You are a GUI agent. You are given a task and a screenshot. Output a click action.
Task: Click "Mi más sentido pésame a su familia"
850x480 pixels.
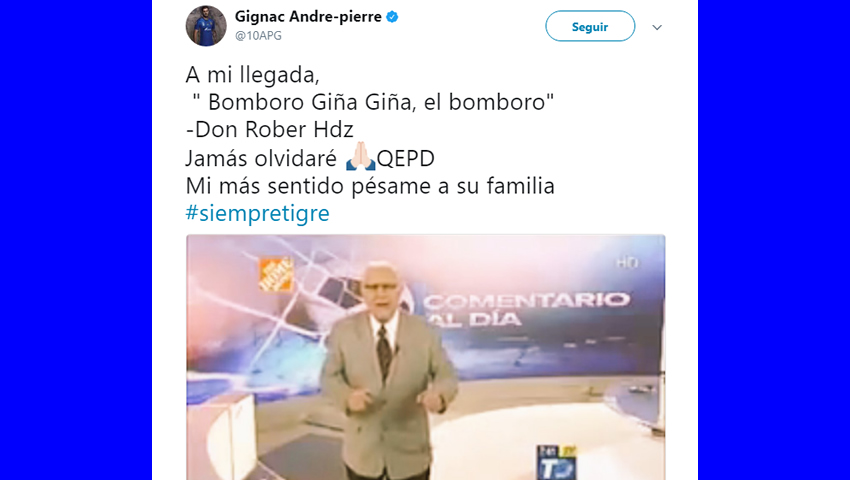[370, 186]
